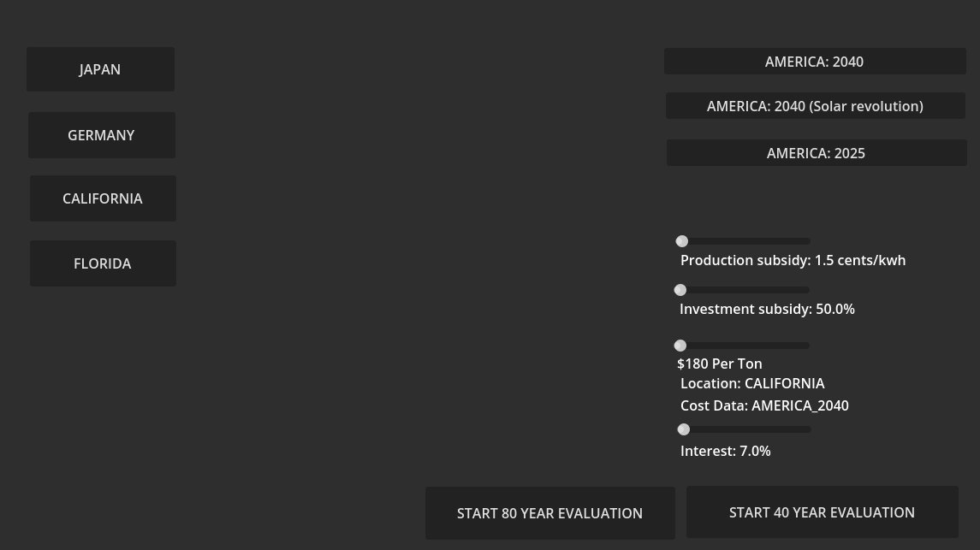Click the 'Cost Data: AMERICA_2040' label
The height and width of the screenshot is (550, 980).
[764, 405]
